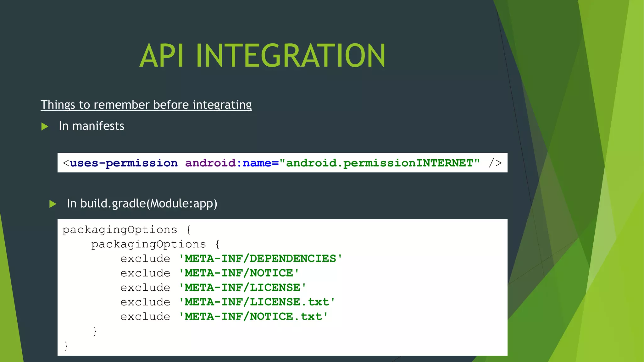The height and width of the screenshot is (362, 644).
Task: Click the uses-permission tag name in the manifest snippet
Action: (x=124, y=163)
